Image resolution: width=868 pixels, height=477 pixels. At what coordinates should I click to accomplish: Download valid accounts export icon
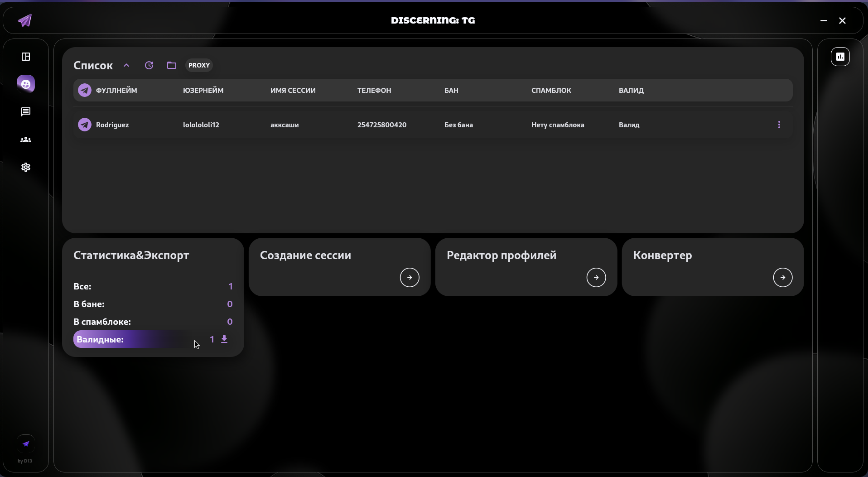pos(224,339)
